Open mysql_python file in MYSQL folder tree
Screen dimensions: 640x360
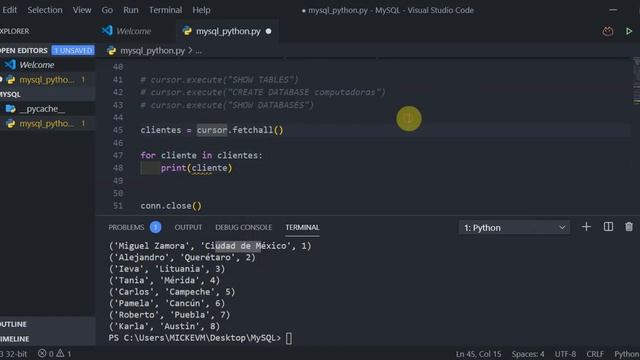click(x=48, y=124)
